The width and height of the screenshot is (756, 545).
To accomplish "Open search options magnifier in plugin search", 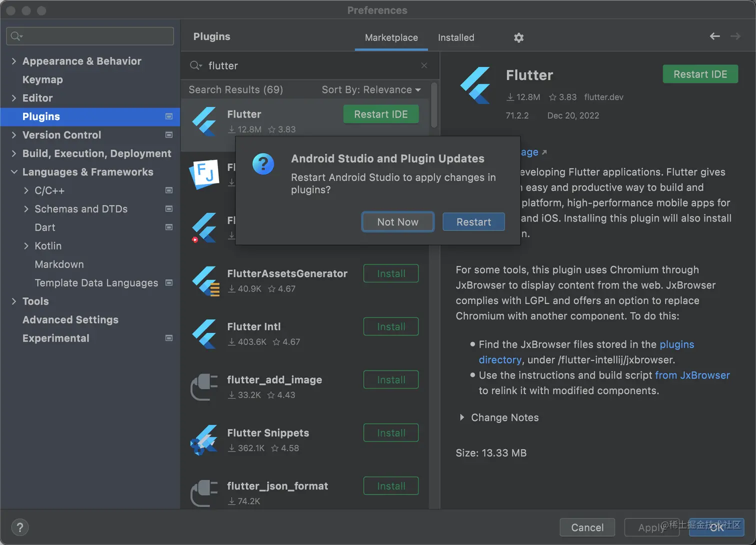I will (195, 65).
